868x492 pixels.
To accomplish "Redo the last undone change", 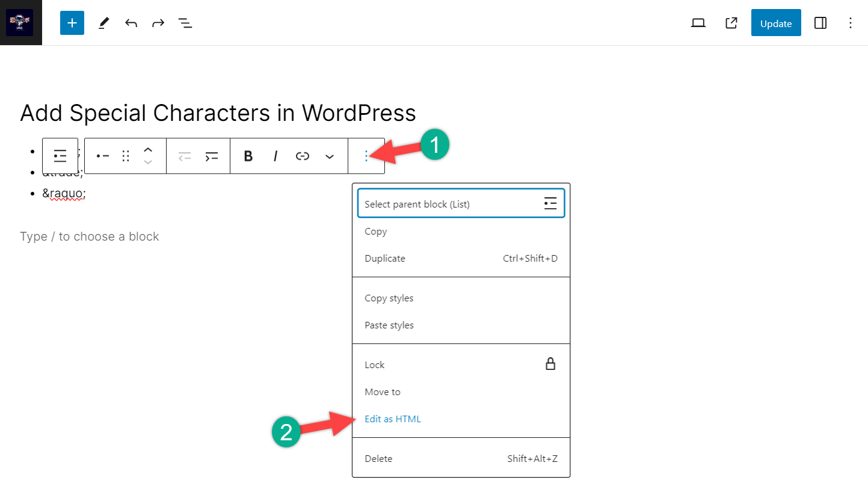I will (x=158, y=22).
